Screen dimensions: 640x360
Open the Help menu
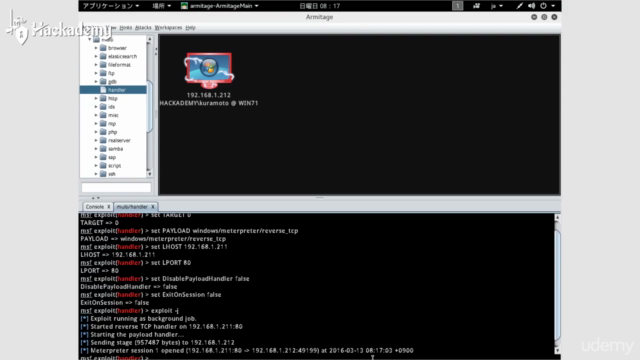pos(190,27)
